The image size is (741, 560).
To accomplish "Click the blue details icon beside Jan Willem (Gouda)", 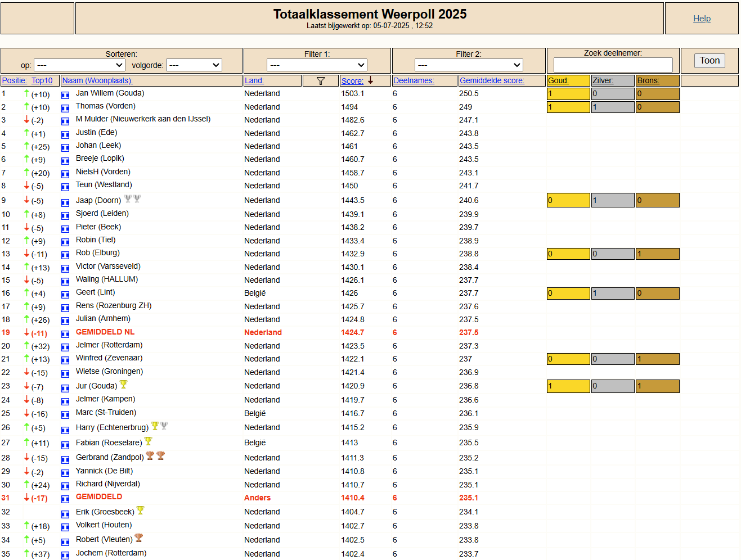I will [x=65, y=95].
